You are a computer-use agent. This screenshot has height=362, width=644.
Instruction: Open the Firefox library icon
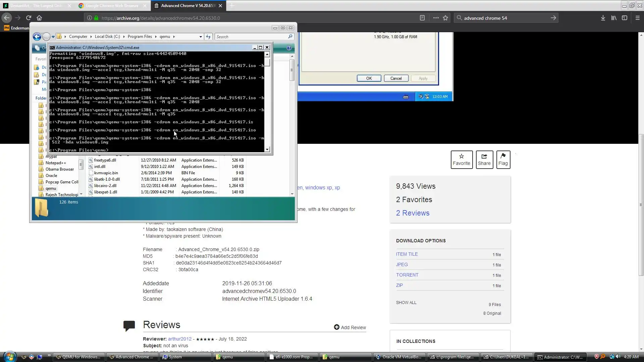pos(613,18)
